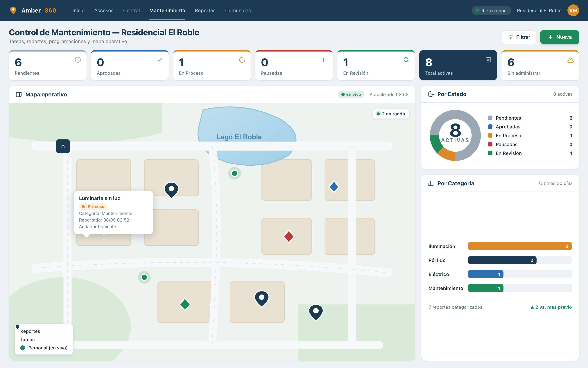
Task: Click the En vivo live badge
Action: [351, 94]
